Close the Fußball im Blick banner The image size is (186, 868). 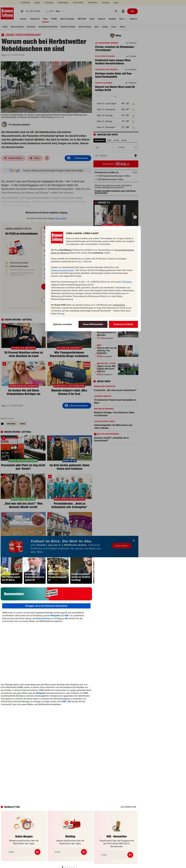click(134, 540)
